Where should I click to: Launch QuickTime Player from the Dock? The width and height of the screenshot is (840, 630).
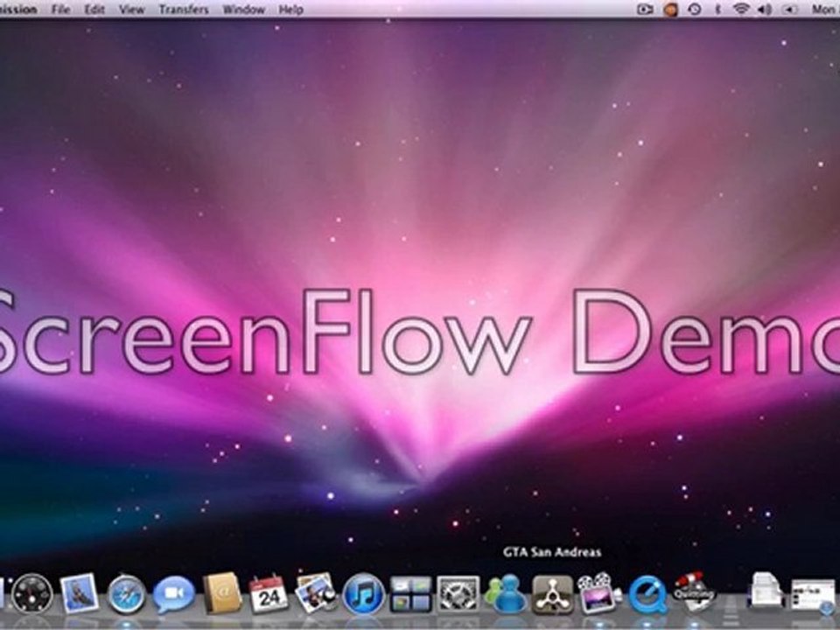tap(647, 595)
